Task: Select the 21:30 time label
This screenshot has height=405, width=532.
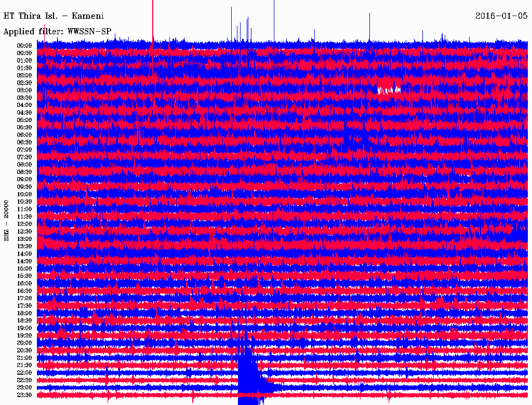Action: [x=24, y=365]
